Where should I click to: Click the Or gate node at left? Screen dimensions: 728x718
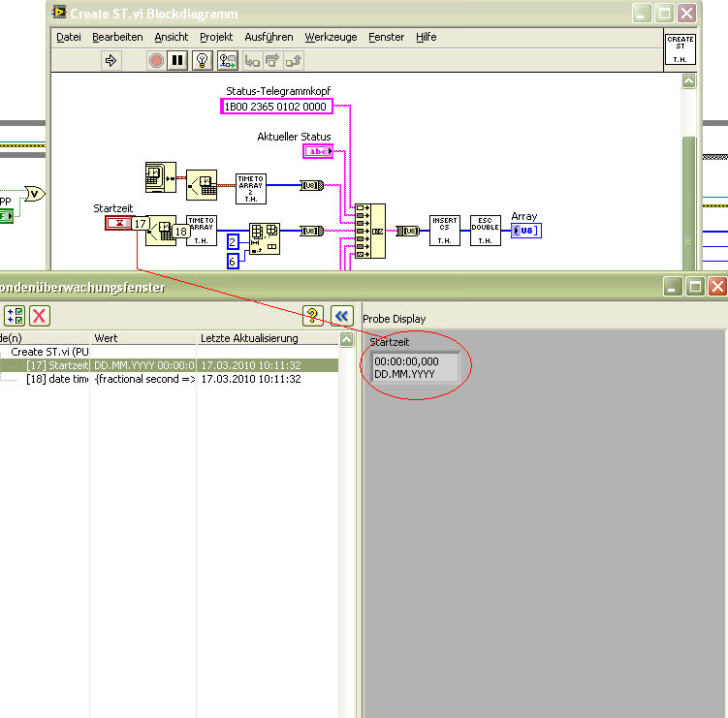pyautogui.click(x=35, y=194)
